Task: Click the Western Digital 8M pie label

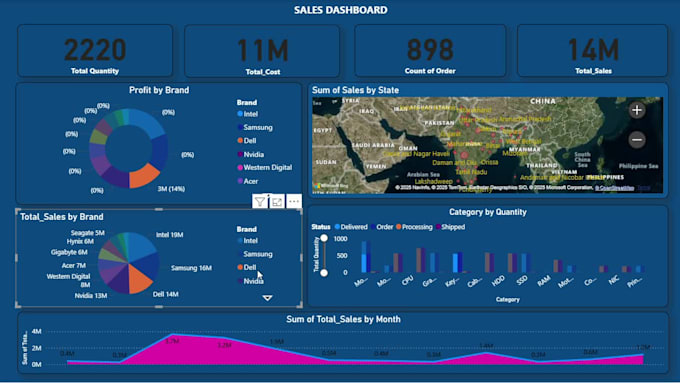Action: click(69, 280)
